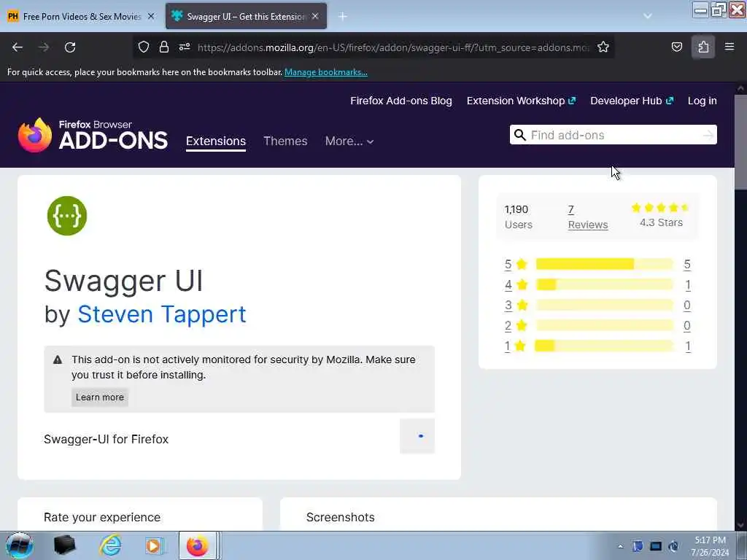Open the Extension Workshop link
This screenshot has height=560, width=747.
[x=521, y=101]
